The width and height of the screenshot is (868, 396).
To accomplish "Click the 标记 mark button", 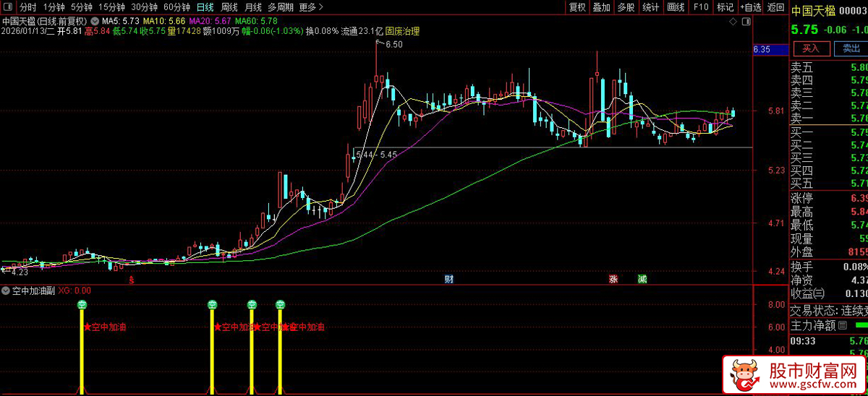I will 725,7.
